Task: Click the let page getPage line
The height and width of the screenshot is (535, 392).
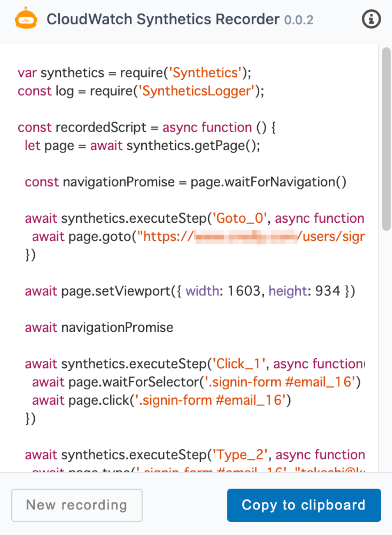Action: coord(142,146)
